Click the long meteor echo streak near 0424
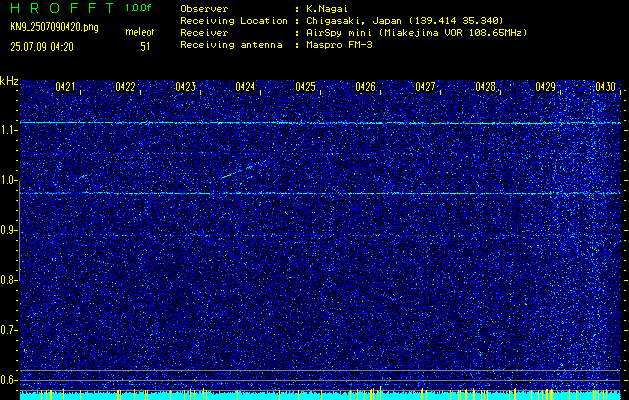 tap(244, 169)
